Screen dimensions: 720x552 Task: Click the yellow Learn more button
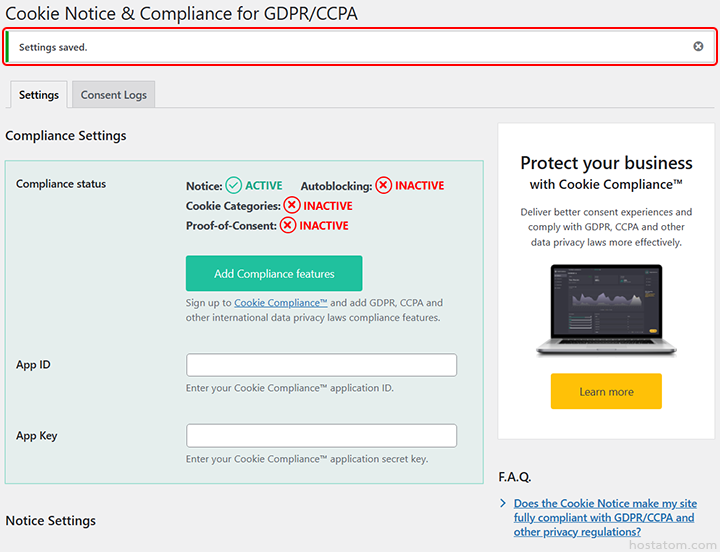606,392
